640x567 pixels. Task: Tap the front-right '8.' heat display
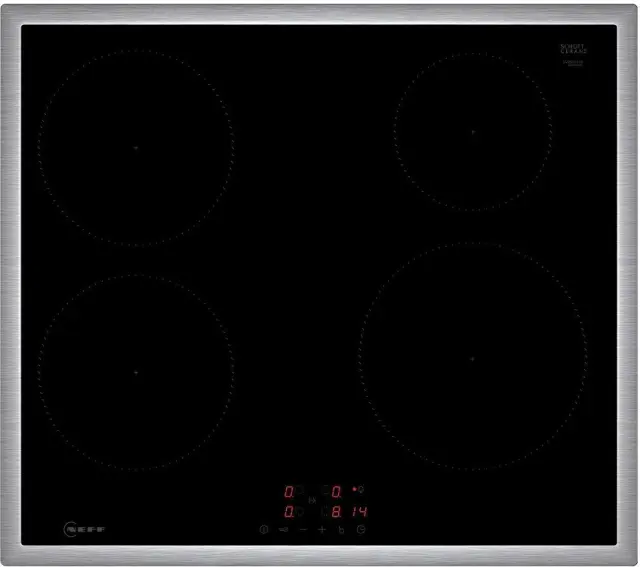click(336, 511)
